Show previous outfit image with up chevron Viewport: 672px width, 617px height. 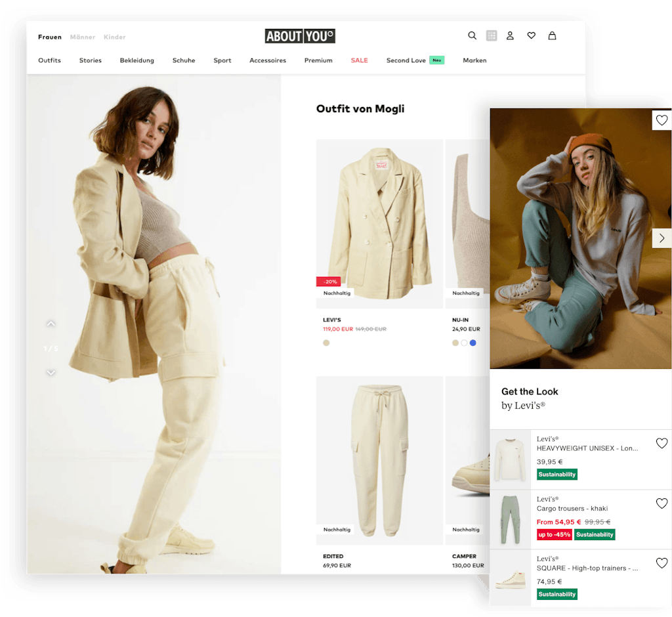click(51, 324)
